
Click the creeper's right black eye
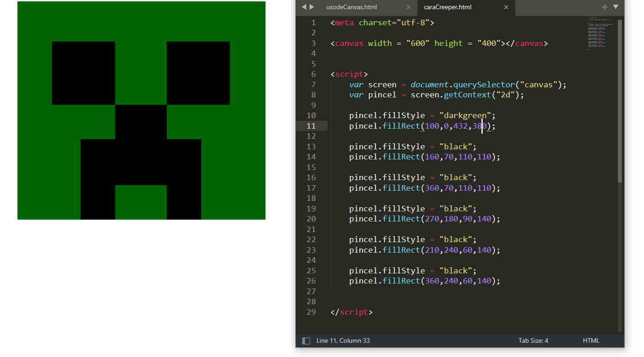[198, 73]
